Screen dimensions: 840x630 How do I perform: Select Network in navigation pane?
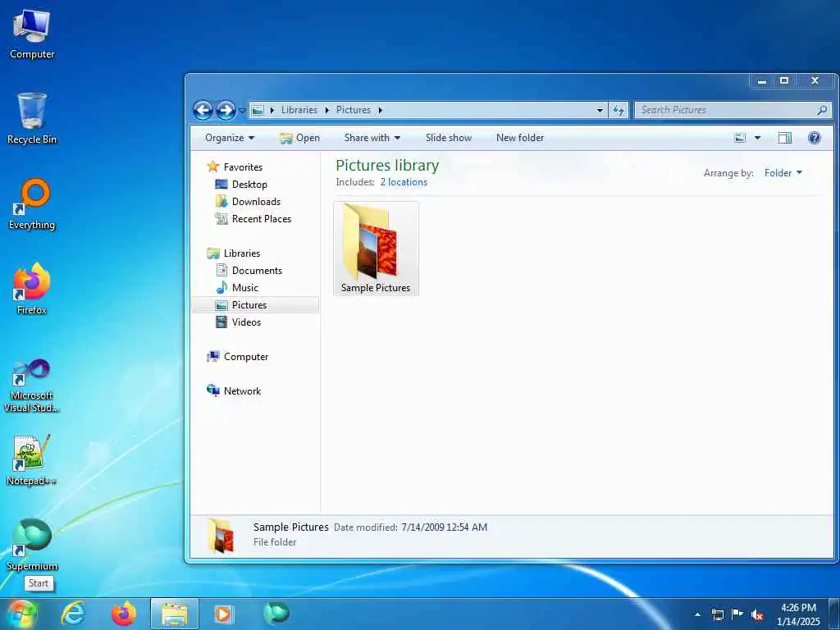click(x=234, y=391)
